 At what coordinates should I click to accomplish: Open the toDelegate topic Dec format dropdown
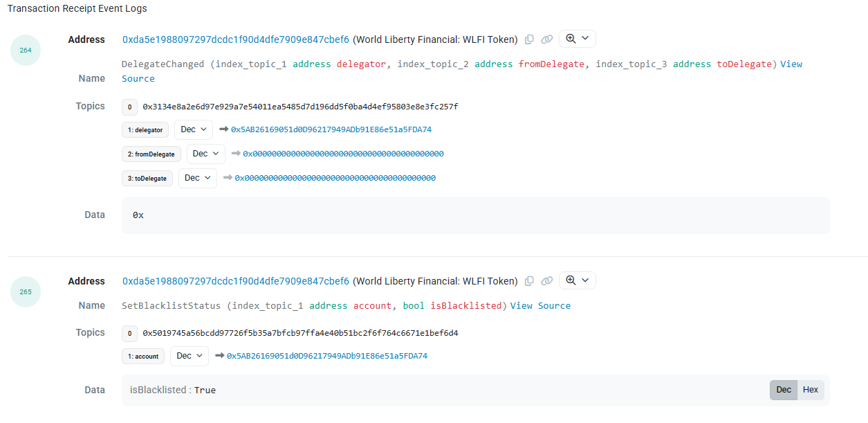[x=197, y=178]
